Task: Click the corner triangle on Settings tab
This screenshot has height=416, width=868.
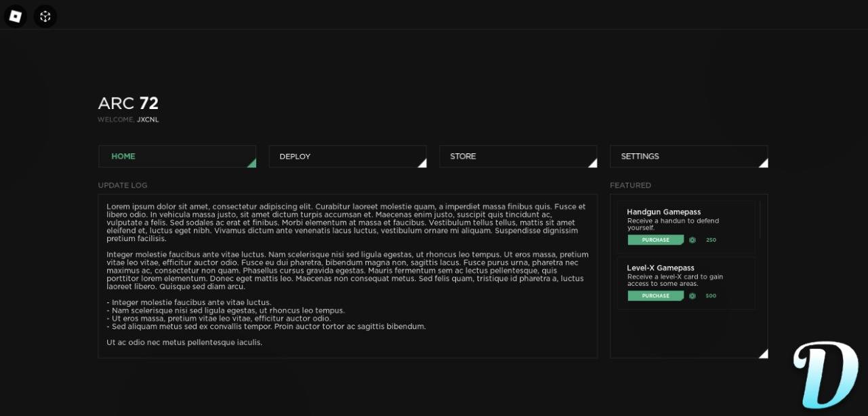Action: point(764,163)
